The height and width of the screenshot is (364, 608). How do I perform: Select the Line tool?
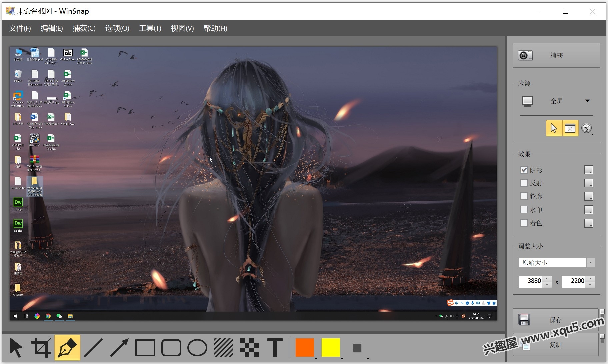click(x=93, y=348)
